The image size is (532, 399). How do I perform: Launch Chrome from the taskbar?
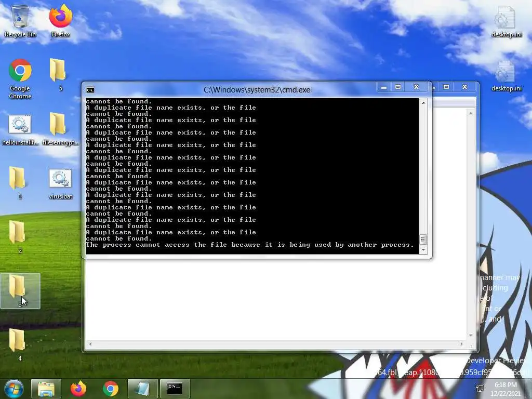111,389
